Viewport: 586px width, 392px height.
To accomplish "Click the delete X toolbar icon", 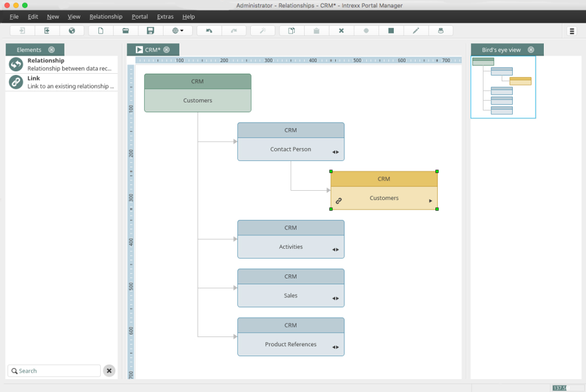I will pyautogui.click(x=341, y=30).
